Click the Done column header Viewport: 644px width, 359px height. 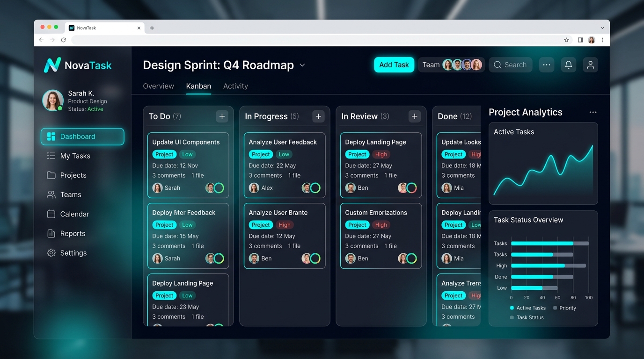[455, 116]
